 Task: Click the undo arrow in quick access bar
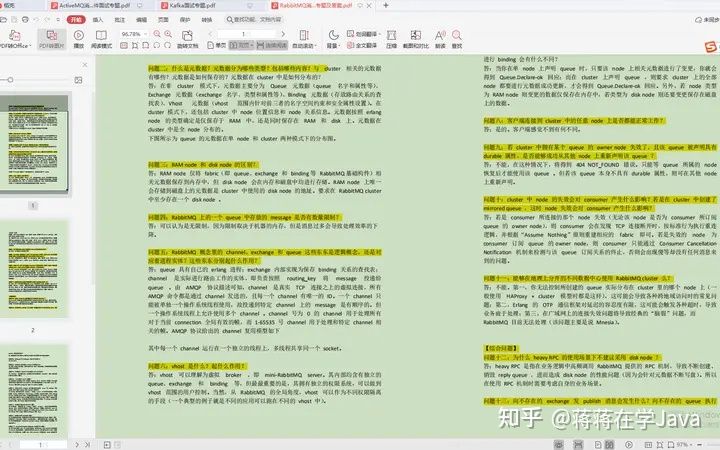click(x=36, y=20)
